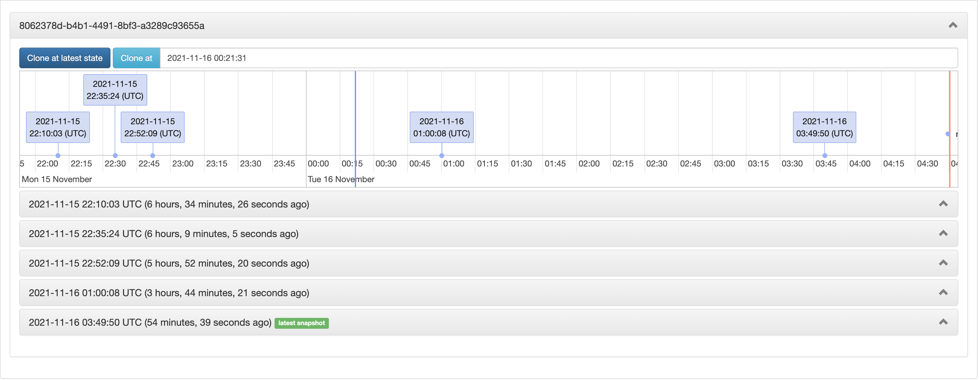Collapse the 22:52:09 UTC snapshot row
The image size is (980, 380).
click(944, 263)
